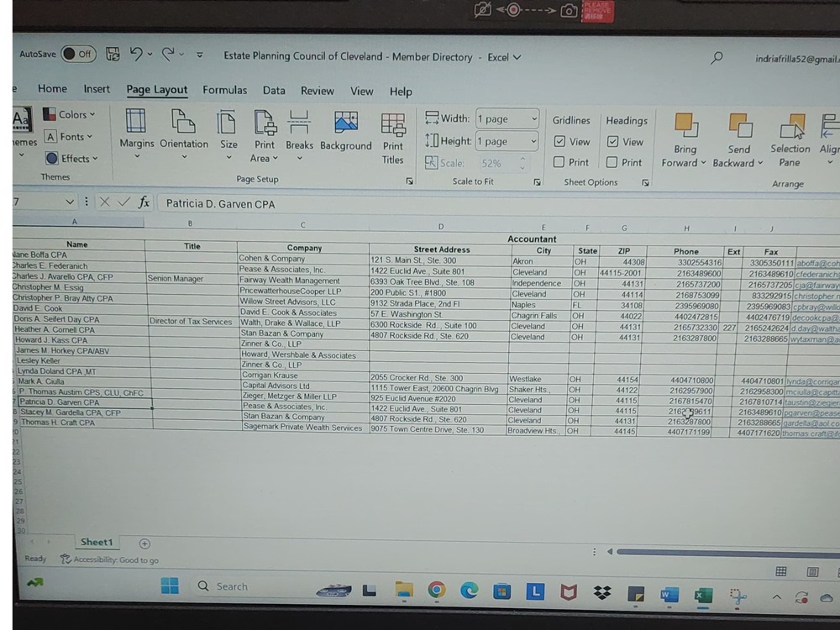Click the Background image icon
This screenshot has height=630, width=840.
(x=346, y=123)
